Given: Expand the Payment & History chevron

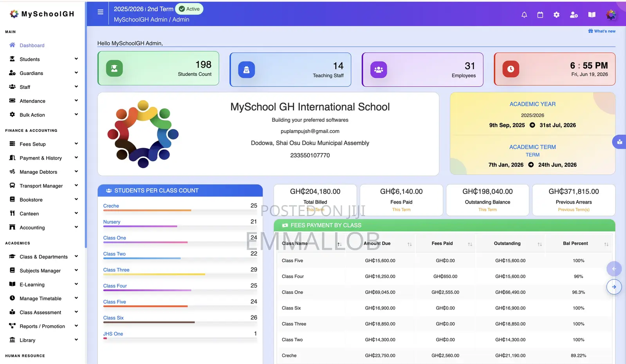Looking at the screenshot, I should pyautogui.click(x=76, y=158).
